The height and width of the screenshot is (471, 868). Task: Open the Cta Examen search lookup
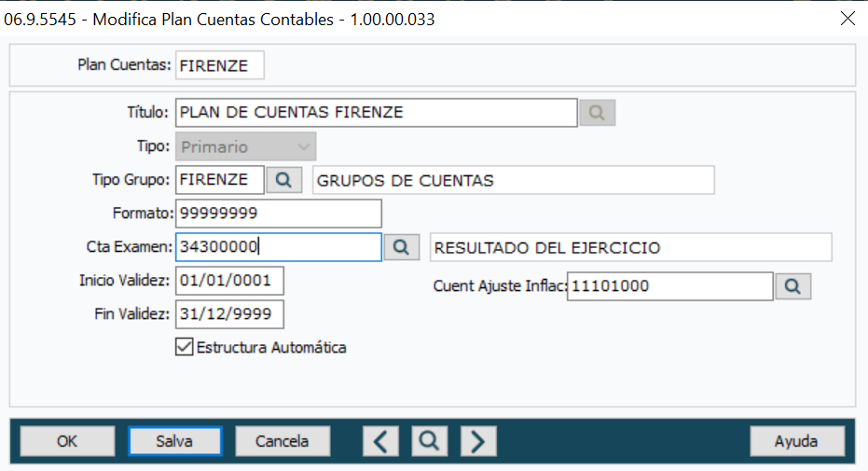click(x=401, y=247)
